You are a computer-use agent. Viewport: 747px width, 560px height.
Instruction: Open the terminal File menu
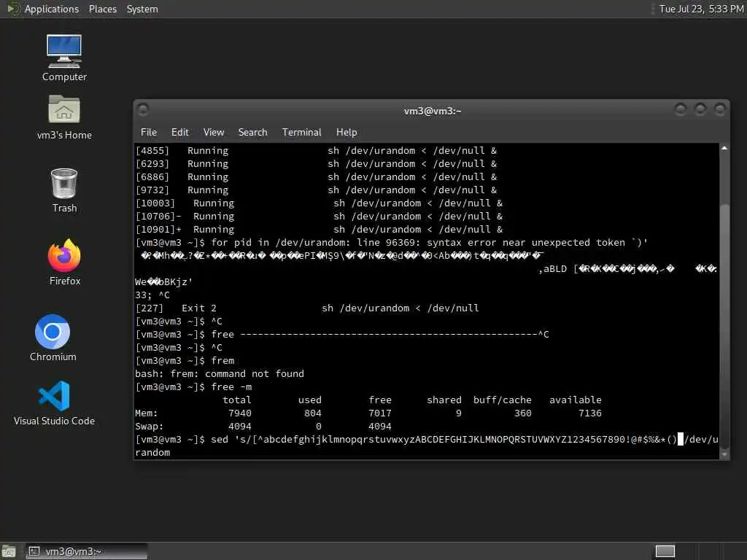point(149,133)
